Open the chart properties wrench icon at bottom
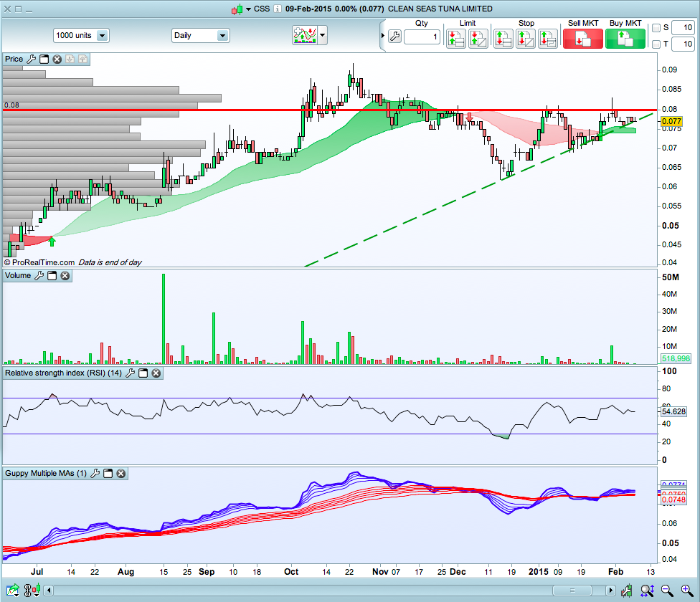The image size is (700, 602). coord(626,591)
